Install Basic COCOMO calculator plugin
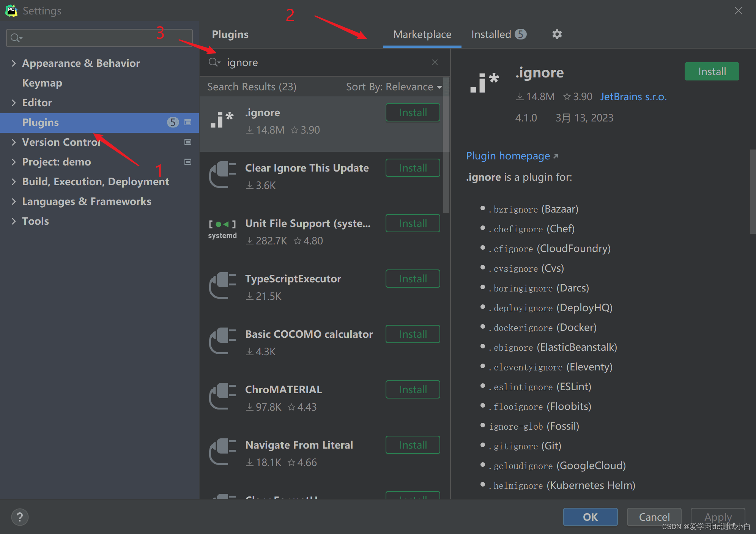The width and height of the screenshot is (756, 534). point(413,334)
